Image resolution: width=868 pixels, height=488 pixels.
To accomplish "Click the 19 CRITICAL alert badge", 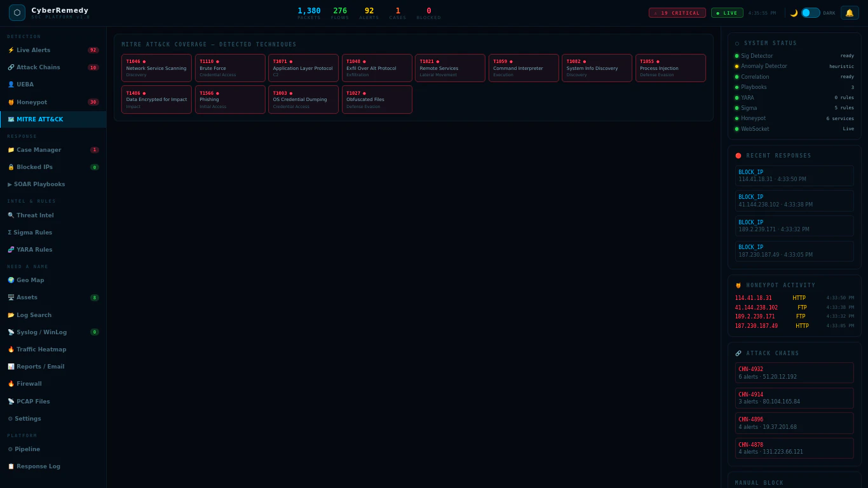I will click(677, 12).
